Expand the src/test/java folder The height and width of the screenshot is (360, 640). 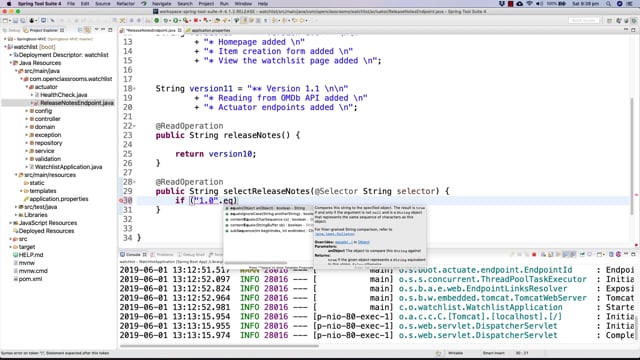click(16, 207)
